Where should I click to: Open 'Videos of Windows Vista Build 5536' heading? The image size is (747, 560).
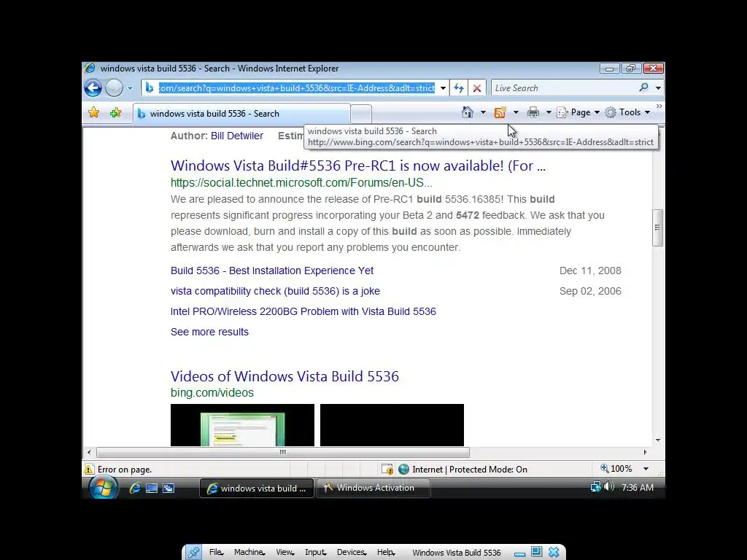point(285,376)
